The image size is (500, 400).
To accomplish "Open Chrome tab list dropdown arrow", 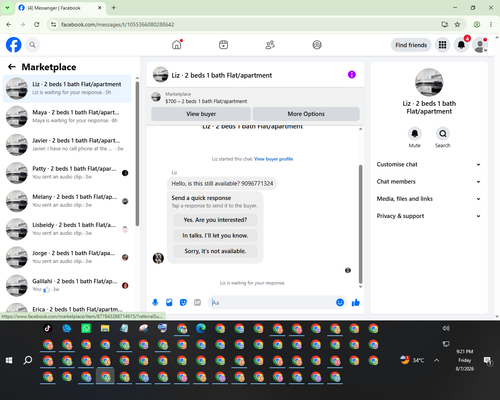I will coord(7,7).
